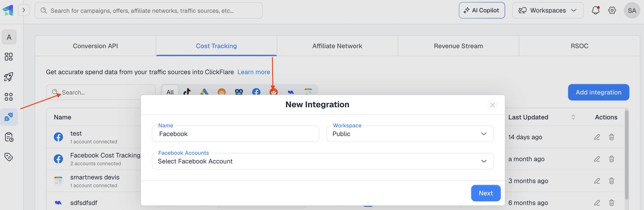
Task: Filter integrations by Facebook icon
Action: tap(256, 92)
